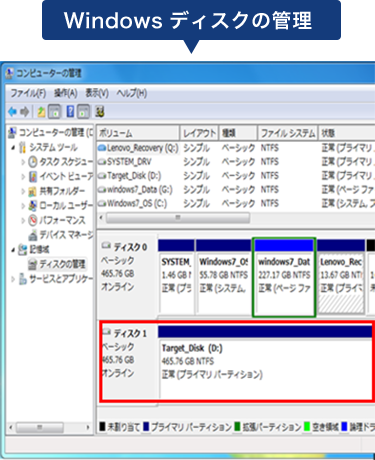Expand the ローカル ユーザー tree node
Screen dimensions: 375x460
pyautogui.click(x=23, y=206)
